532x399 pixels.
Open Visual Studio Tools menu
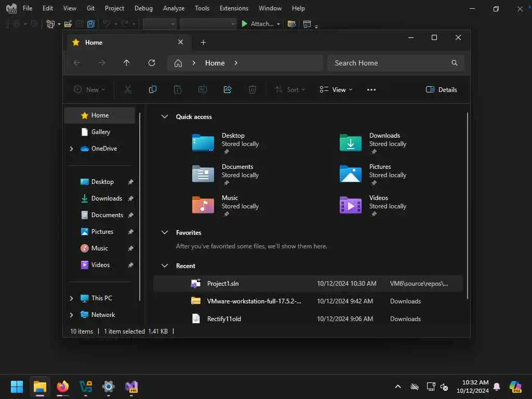(x=202, y=8)
